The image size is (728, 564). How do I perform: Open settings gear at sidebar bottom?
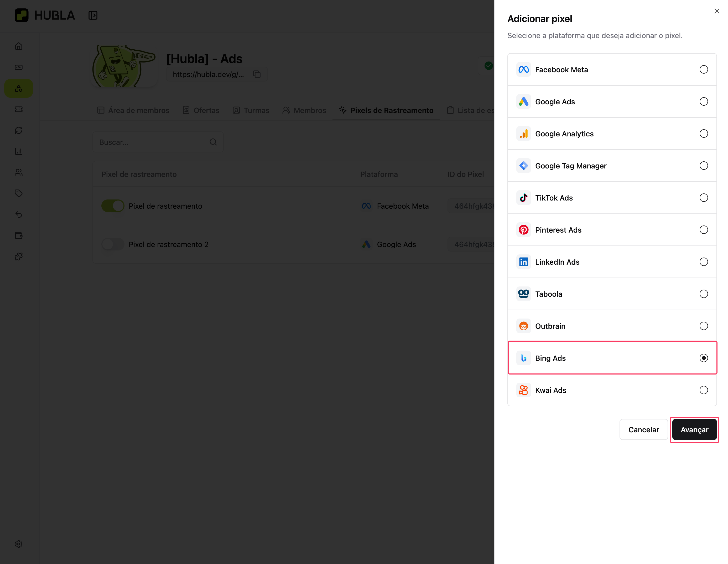coord(19,544)
